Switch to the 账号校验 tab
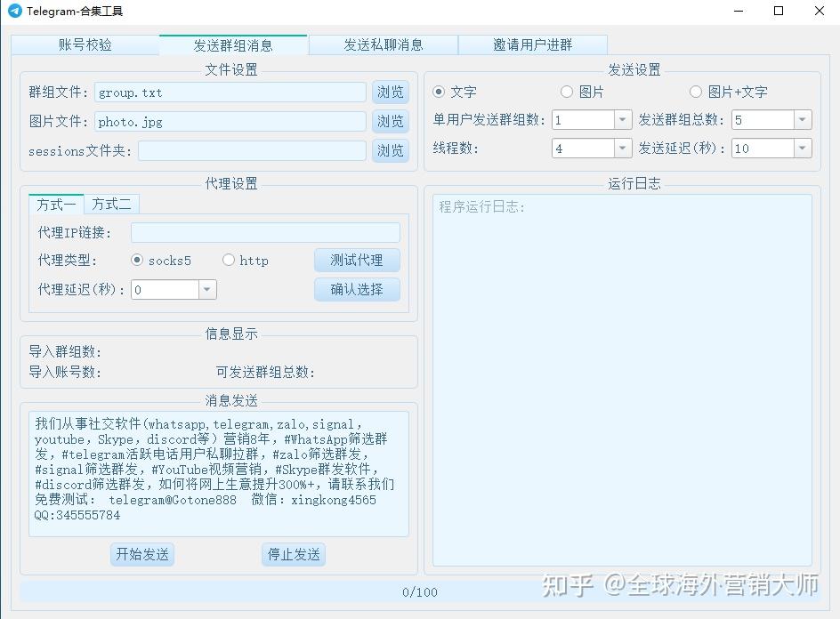Viewport: 840px width, 619px height. tap(85, 45)
